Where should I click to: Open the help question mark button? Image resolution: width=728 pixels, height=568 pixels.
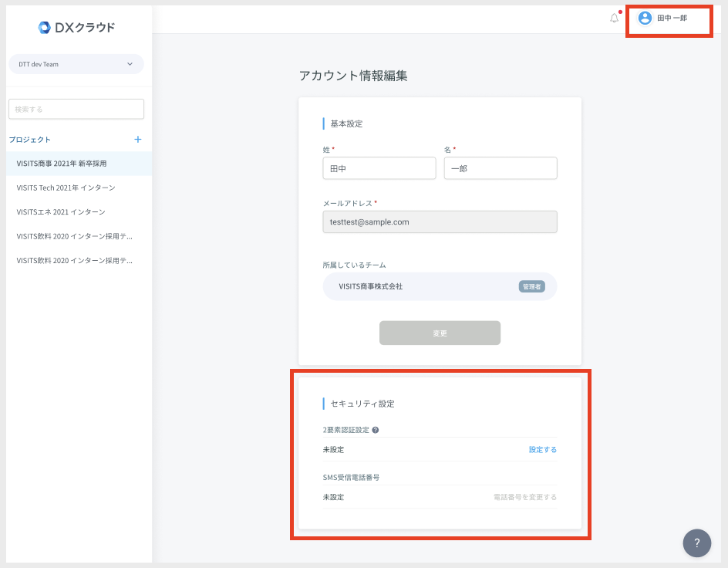click(697, 543)
